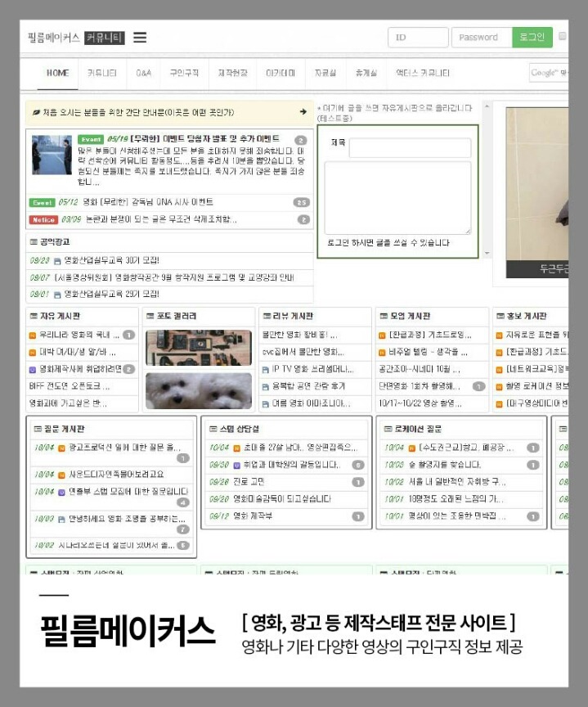Click the red Notice badge dated 03/09
588x707 pixels.
(x=43, y=219)
